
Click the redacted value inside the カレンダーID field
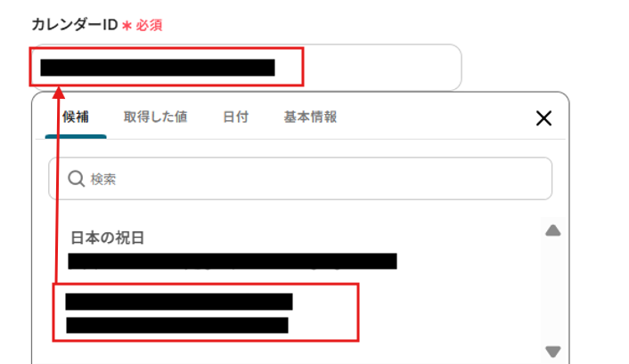click(158, 68)
